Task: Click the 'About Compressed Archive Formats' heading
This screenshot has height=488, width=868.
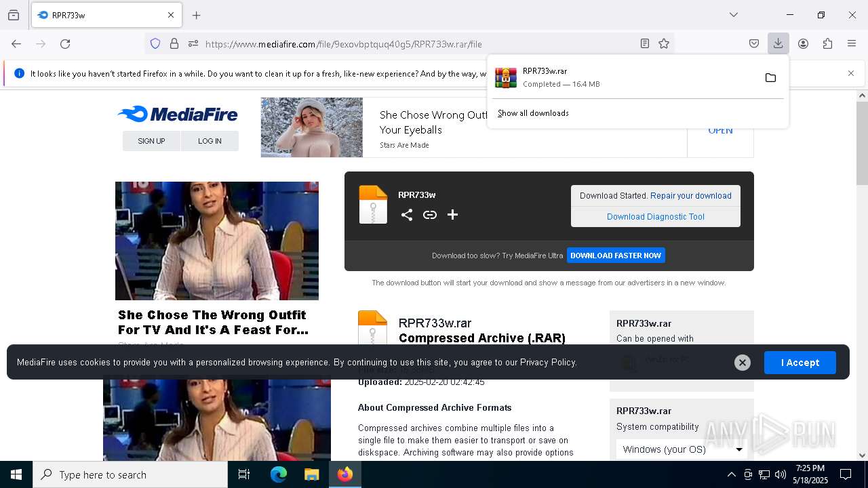Action: pyautogui.click(x=435, y=407)
